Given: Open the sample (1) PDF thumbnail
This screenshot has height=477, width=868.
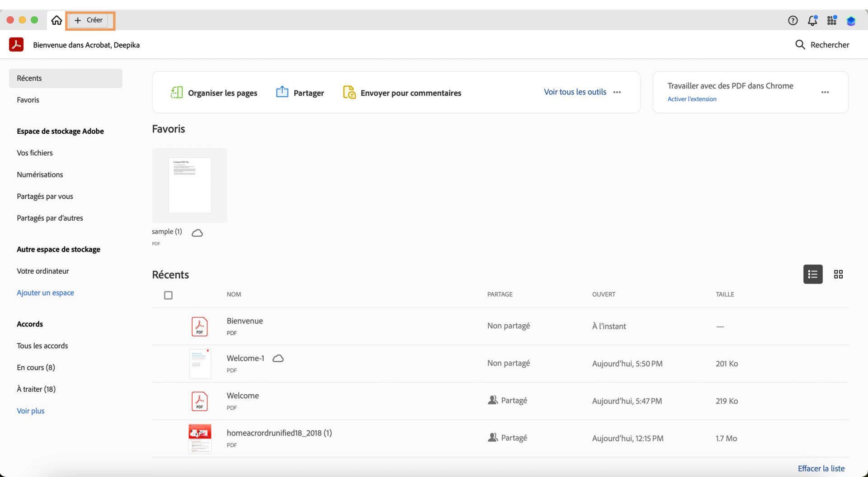Looking at the screenshot, I should pyautogui.click(x=190, y=185).
